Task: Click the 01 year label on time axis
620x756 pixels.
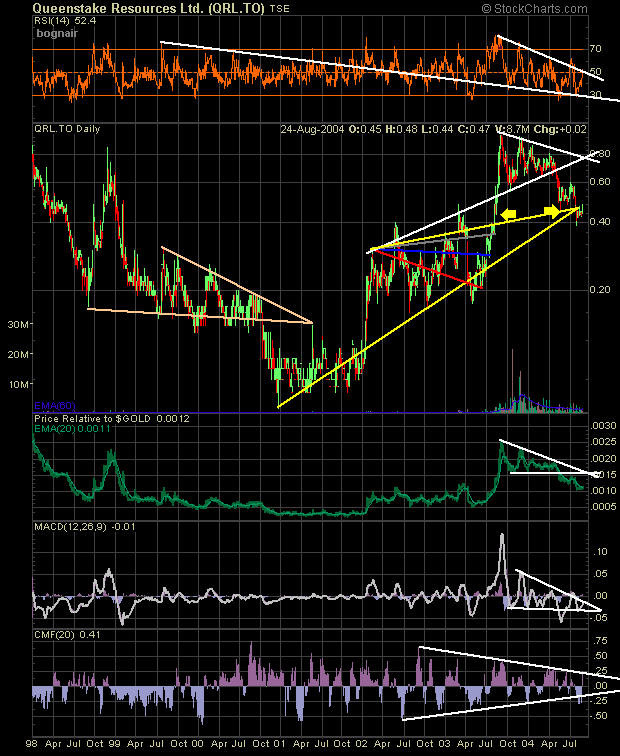Action: (x=280, y=743)
